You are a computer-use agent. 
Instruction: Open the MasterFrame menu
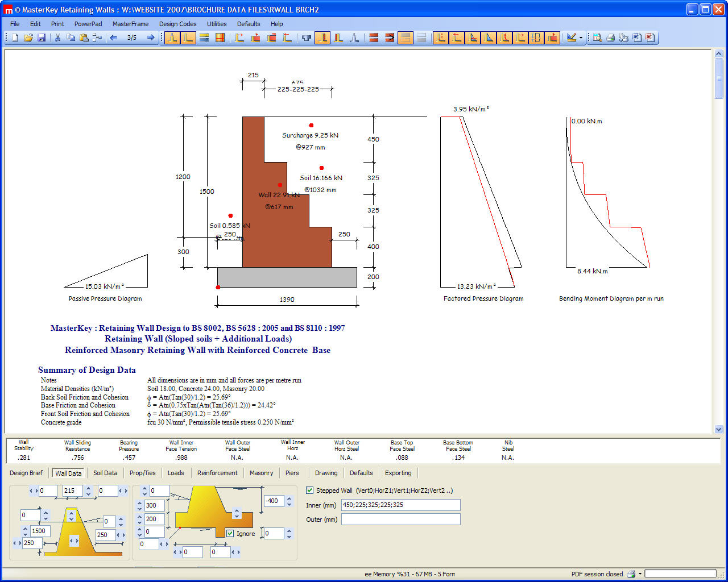pyautogui.click(x=130, y=24)
